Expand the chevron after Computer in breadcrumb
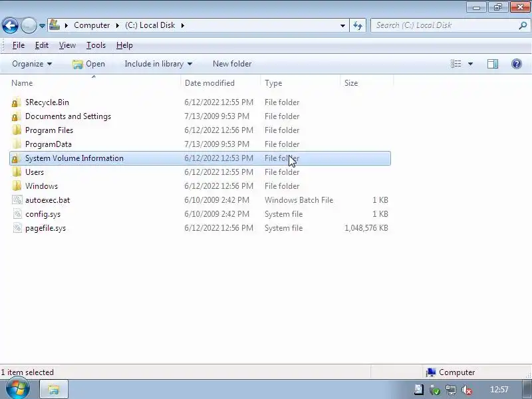Viewport: 532px width, 399px height. coord(118,25)
